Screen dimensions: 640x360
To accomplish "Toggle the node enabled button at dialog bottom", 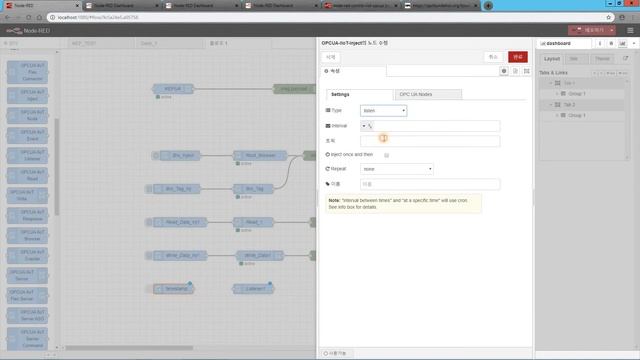I will 335,353.
